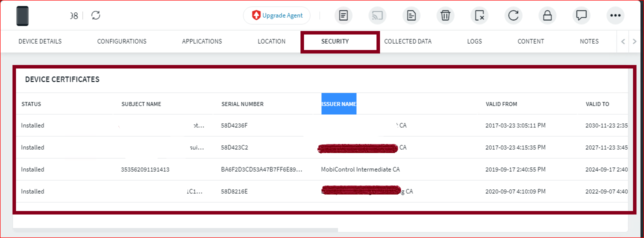Click the Upgrade Agent button
This screenshot has height=238, width=644.
coord(276,15)
